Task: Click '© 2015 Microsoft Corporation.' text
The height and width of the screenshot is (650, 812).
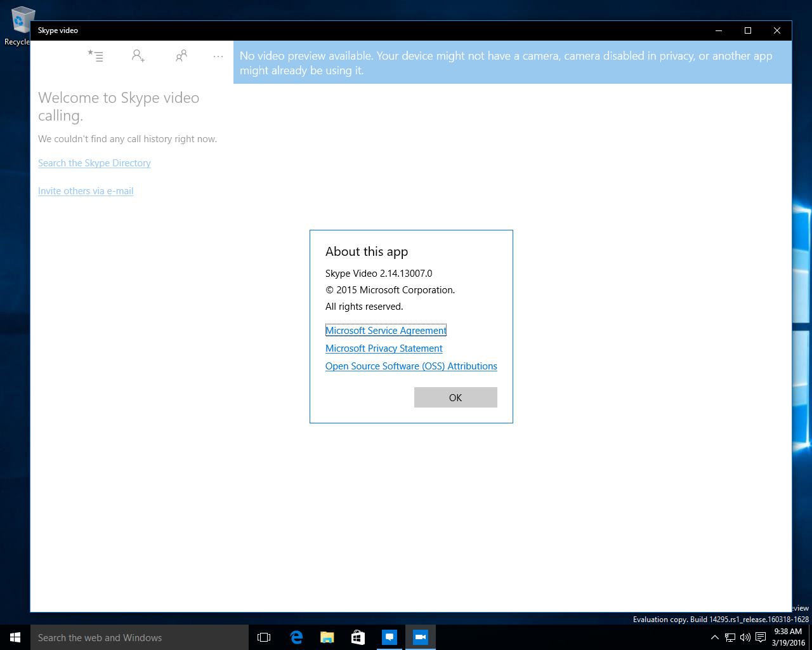Action: [x=390, y=290]
